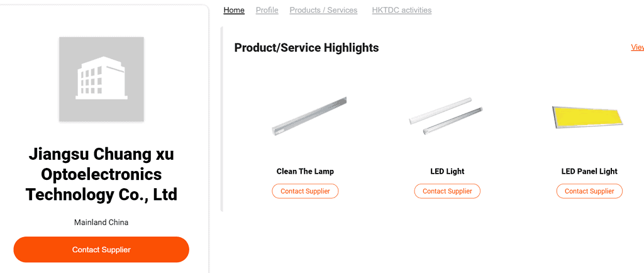Click the Jiangsu Chuang xu company name
Screen dimensions: 644x273
tap(101, 174)
